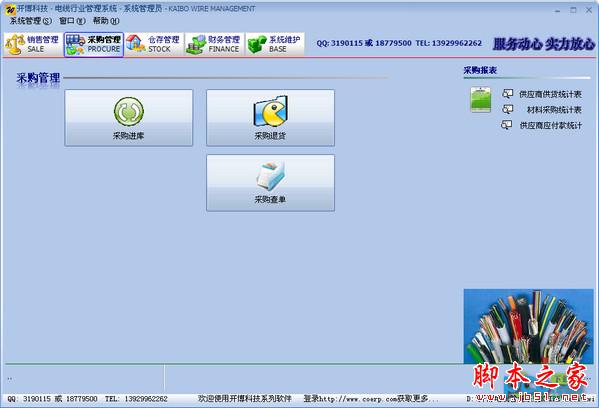Viewport: 599px width, 408px height.
Task: Open the 窗口(W) menu
Action: click(72, 21)
